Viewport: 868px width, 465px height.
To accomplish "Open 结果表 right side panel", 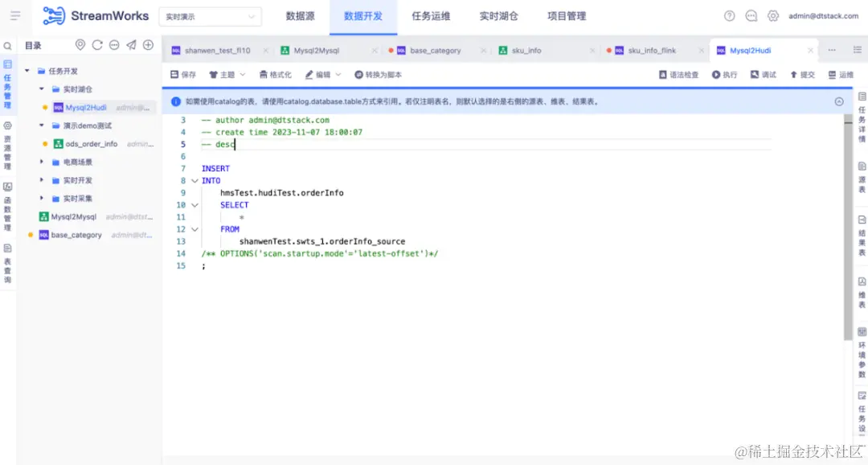I will tap(862, 236).
